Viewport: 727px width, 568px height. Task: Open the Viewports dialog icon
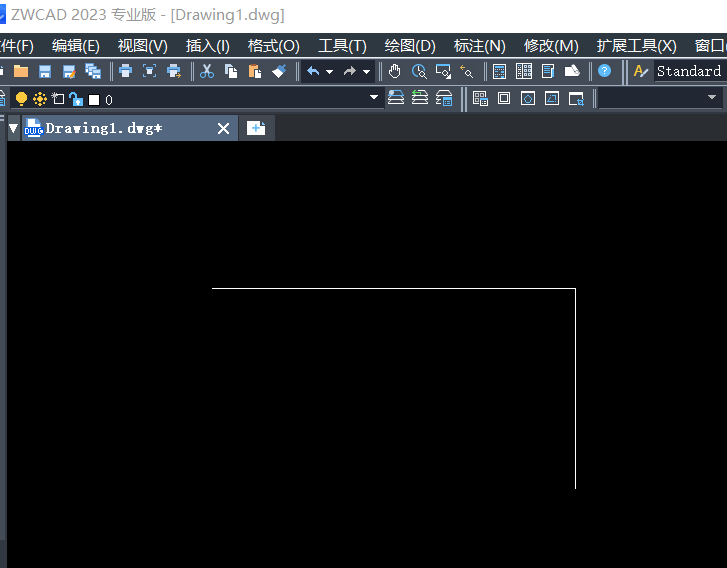click(x=480, y=98)
